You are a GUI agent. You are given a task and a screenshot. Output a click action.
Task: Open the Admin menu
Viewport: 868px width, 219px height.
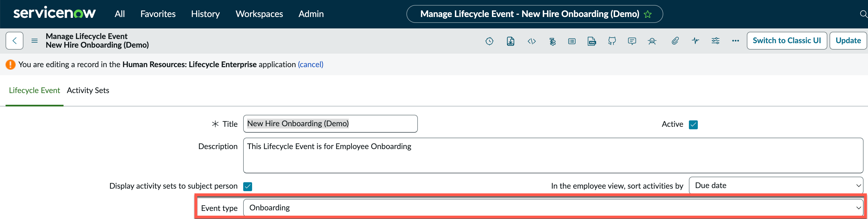click(x=311, y=14)
